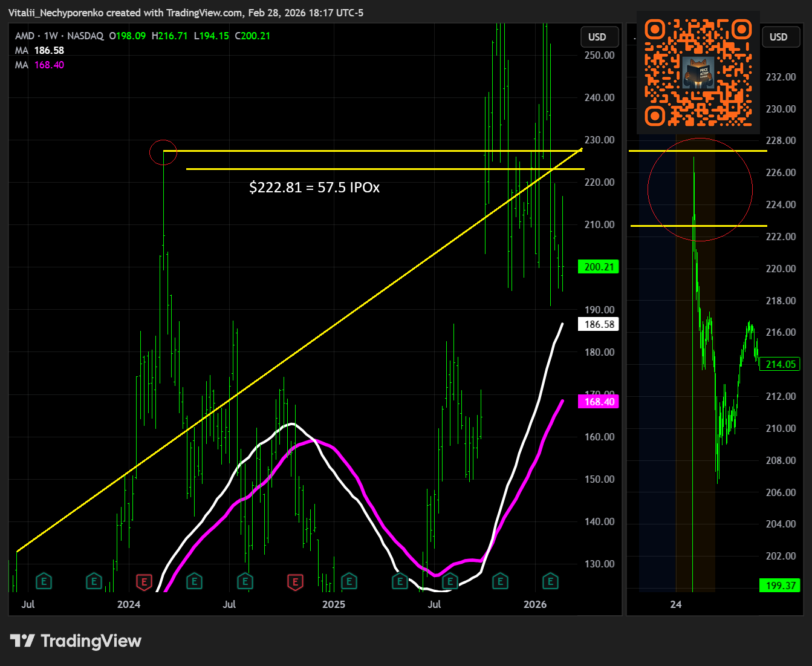This screenshot has width=812, height=666.
Task: Click the 216.00 label on the right price axis
Action: (781, 332)
